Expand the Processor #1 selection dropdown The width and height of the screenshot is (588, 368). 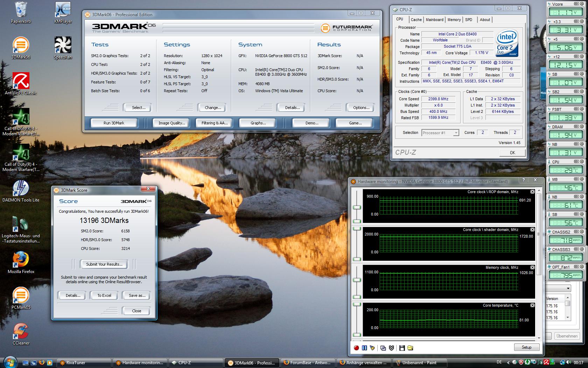(x=456, y=133)
